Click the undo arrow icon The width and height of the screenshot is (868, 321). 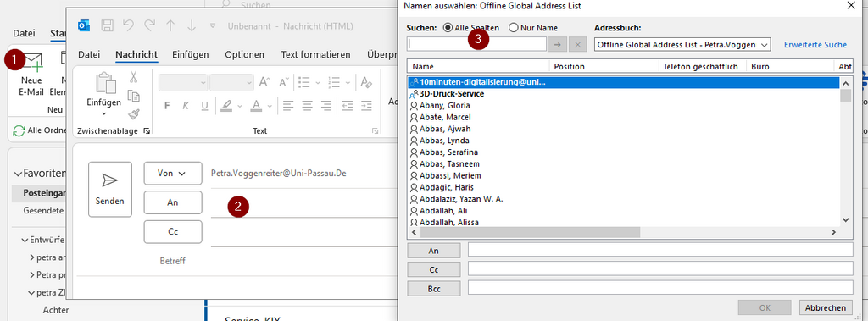click(129, 25)
